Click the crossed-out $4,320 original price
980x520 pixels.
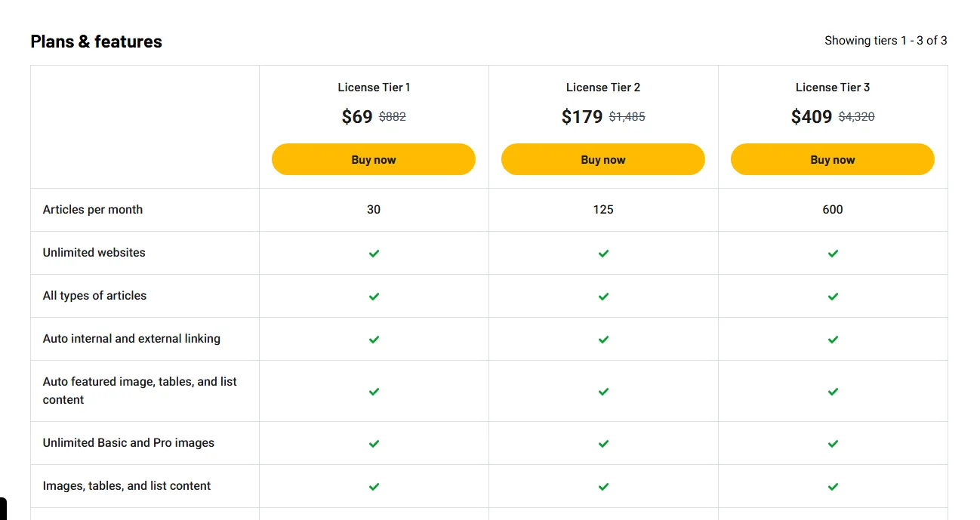pyautogui.click(x=856, y=117)
